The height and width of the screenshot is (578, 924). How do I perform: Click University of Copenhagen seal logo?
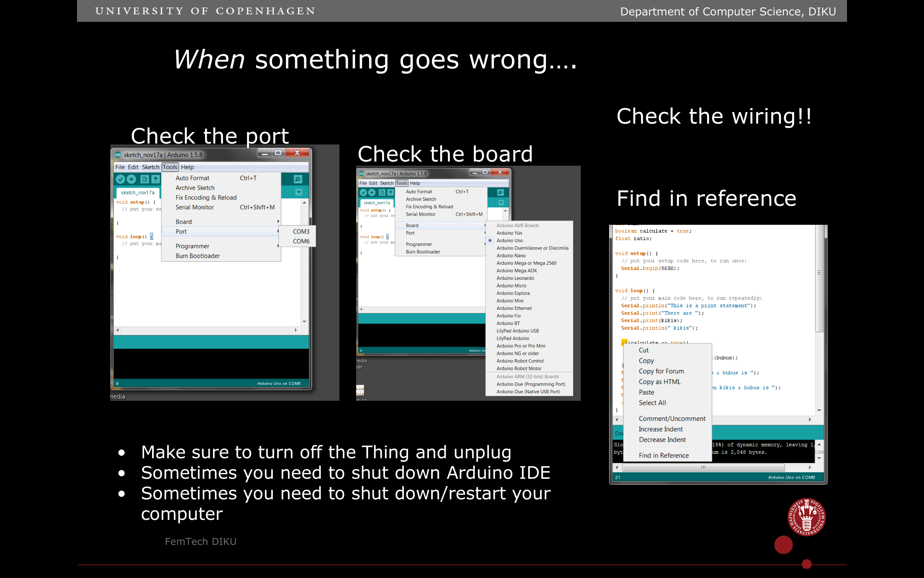pyautogui.click(x=806, y=517)
